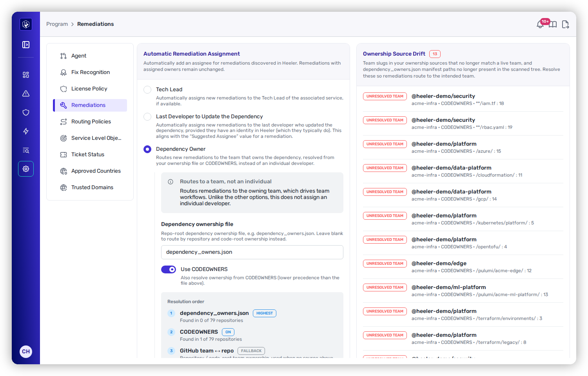588x376 pixels.
Task: Click the Heeler logo icon
Action: (x=26, y=24)
